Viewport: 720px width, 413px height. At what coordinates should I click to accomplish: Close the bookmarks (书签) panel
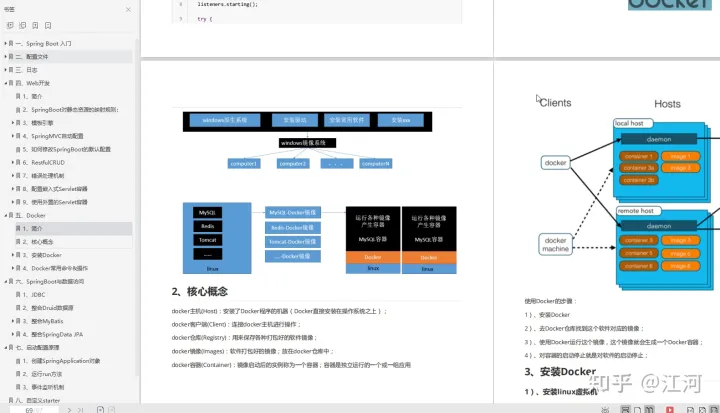pos(128,9)
